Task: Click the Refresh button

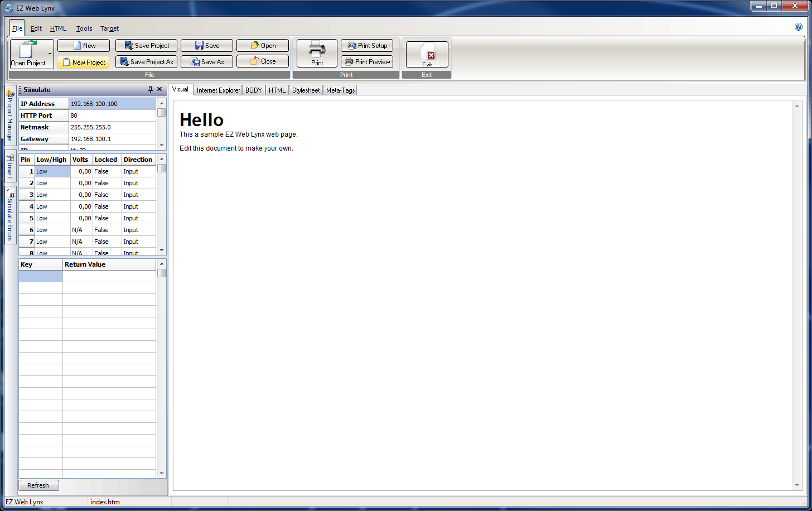Action: (38, 485)
